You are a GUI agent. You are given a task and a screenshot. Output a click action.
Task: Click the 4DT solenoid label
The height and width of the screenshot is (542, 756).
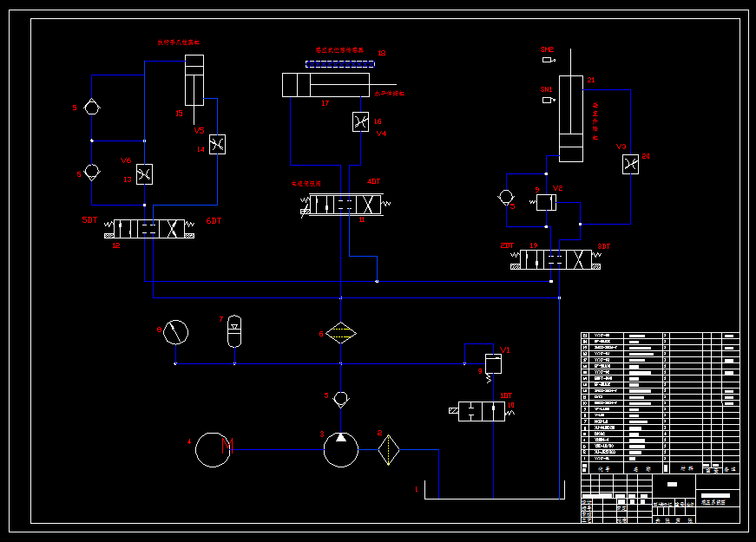pos(374,181)
